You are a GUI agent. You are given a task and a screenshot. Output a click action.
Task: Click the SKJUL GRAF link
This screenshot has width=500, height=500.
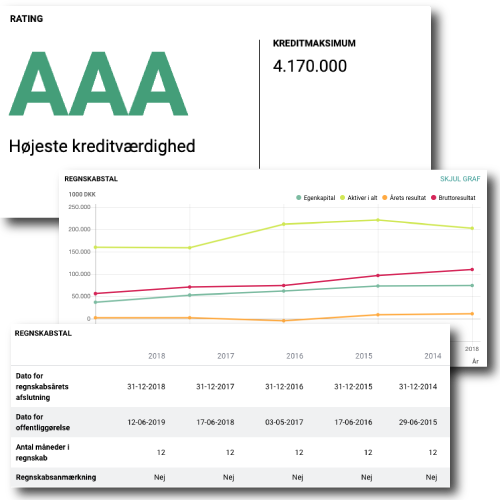click(460, 179)
